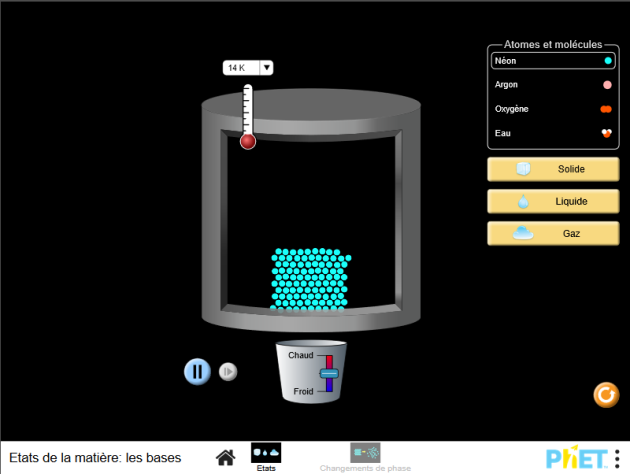
Task: Reset the simulation with orange button
Action: coord(606,395)
